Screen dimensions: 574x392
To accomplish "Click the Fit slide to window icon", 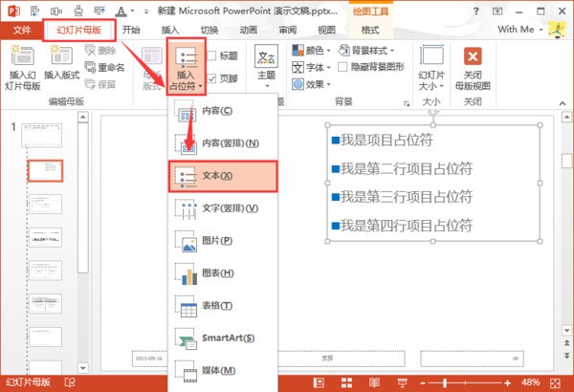I will click(x=555, y=383).
